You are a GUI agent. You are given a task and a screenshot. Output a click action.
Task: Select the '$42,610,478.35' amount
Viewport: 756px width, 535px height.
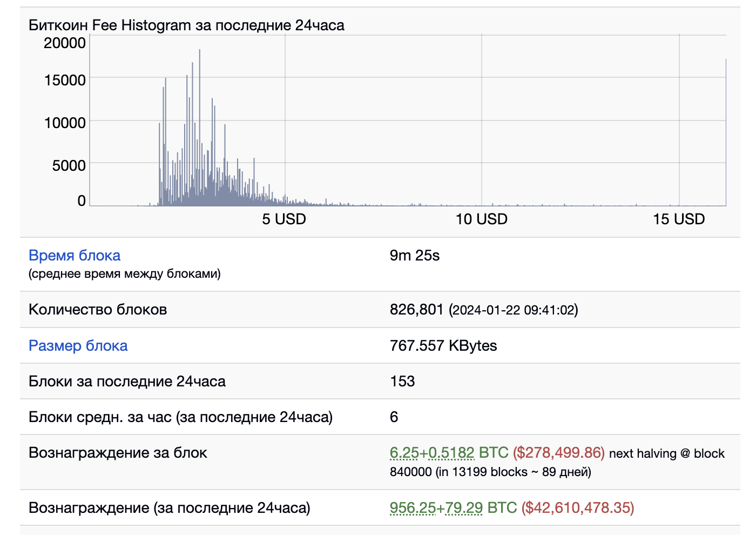pyautogui.click(x=578, y=508)
